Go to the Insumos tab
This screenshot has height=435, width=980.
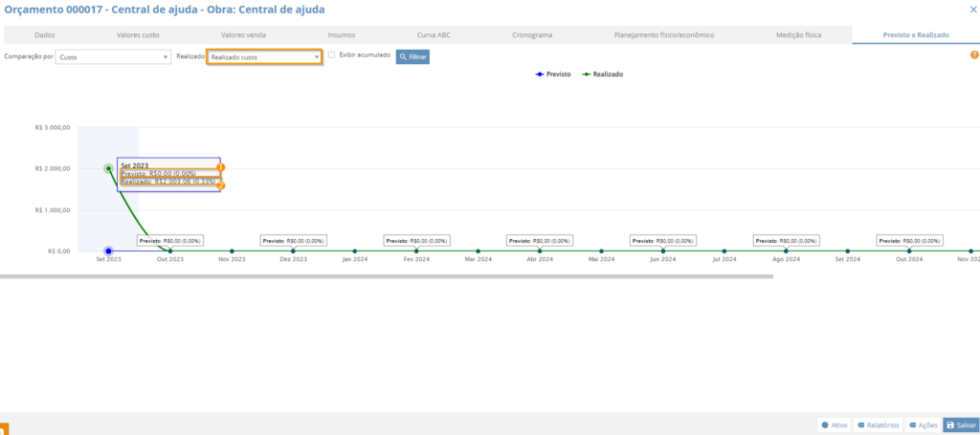pyautogui.click(x=342, y=35)
